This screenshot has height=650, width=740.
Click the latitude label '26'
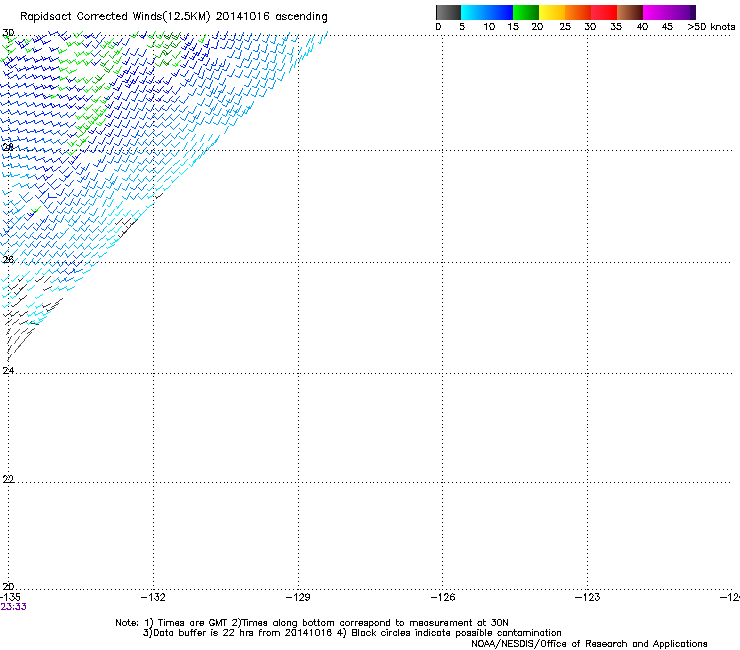(8, 260)
